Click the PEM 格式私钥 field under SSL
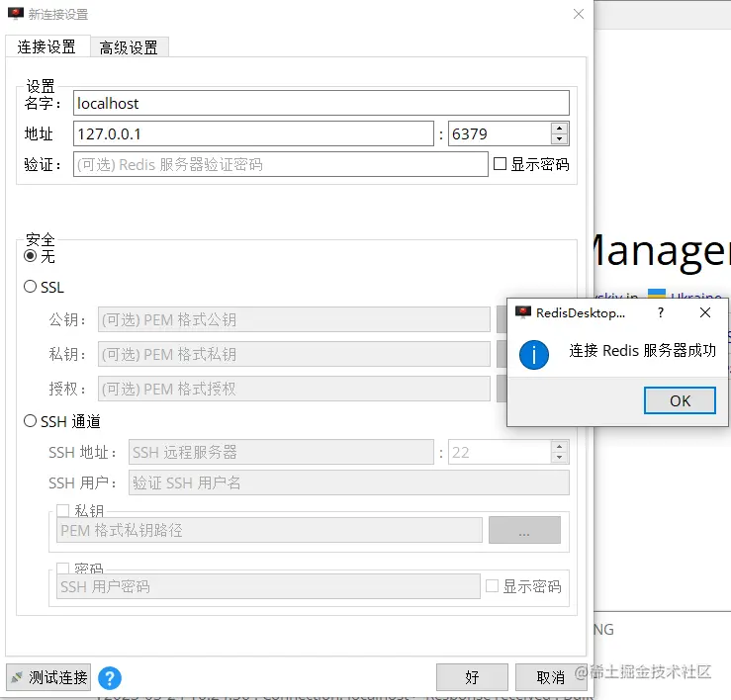 pos(294,354)
